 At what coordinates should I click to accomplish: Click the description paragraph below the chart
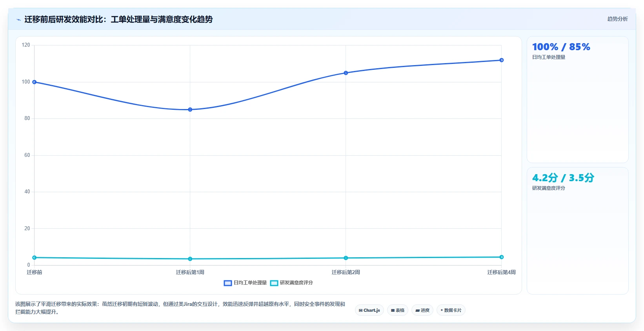coord(180,308)
